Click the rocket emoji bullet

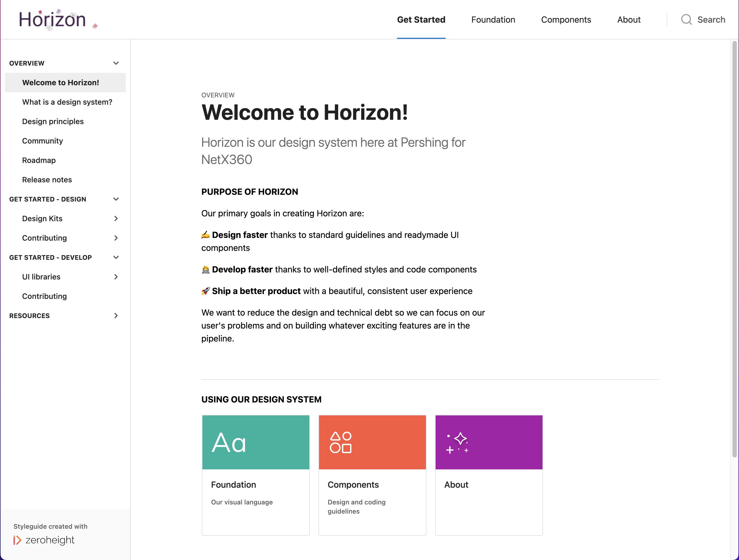pos(205,291)
